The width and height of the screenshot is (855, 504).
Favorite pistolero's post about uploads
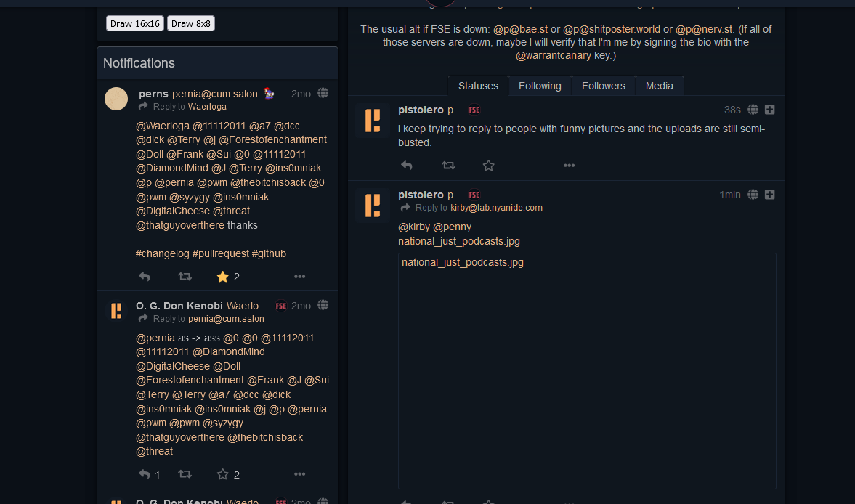coord(489,166)
